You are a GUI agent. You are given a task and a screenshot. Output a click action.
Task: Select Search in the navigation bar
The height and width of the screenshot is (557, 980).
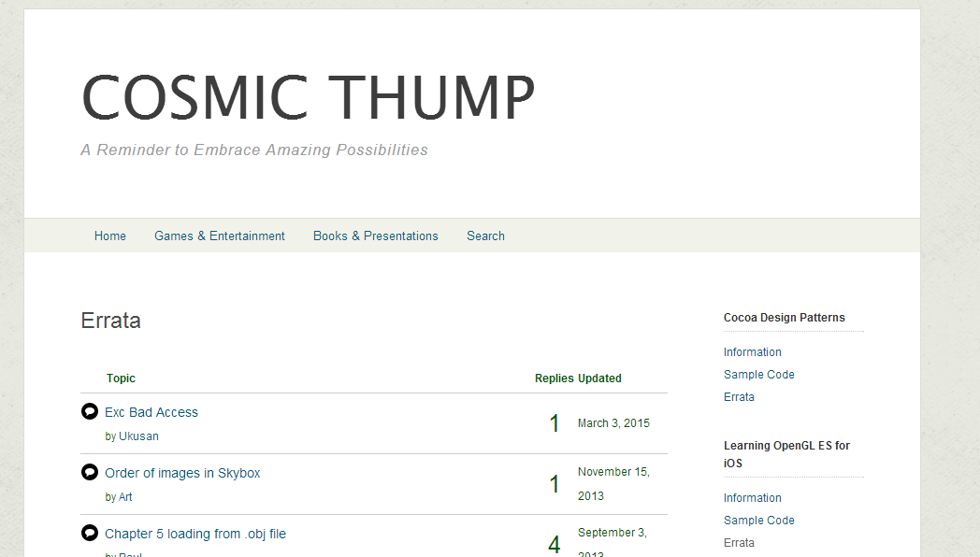pyautogui.click(x=485, y=236)
